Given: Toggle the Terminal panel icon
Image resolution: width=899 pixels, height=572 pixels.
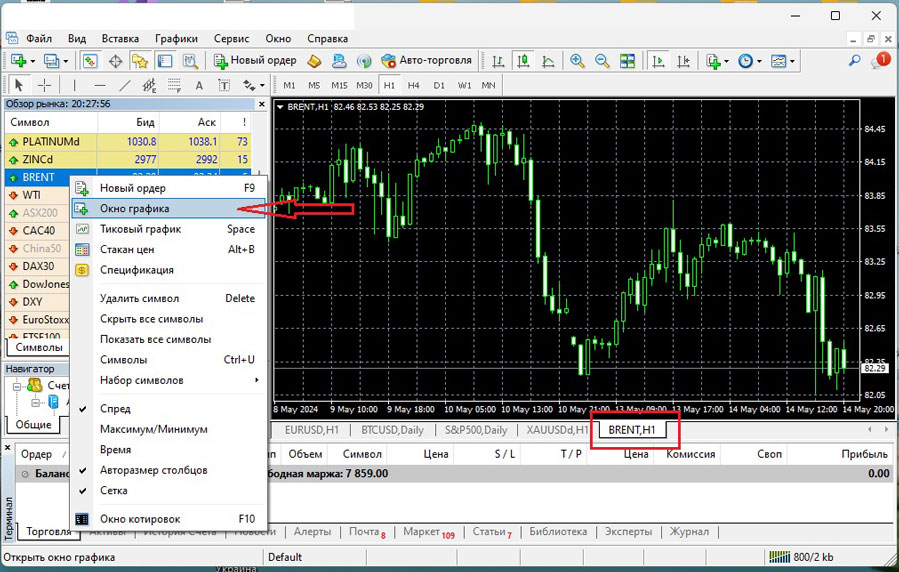Looking at the screenshot, I should tap(165, 61).
